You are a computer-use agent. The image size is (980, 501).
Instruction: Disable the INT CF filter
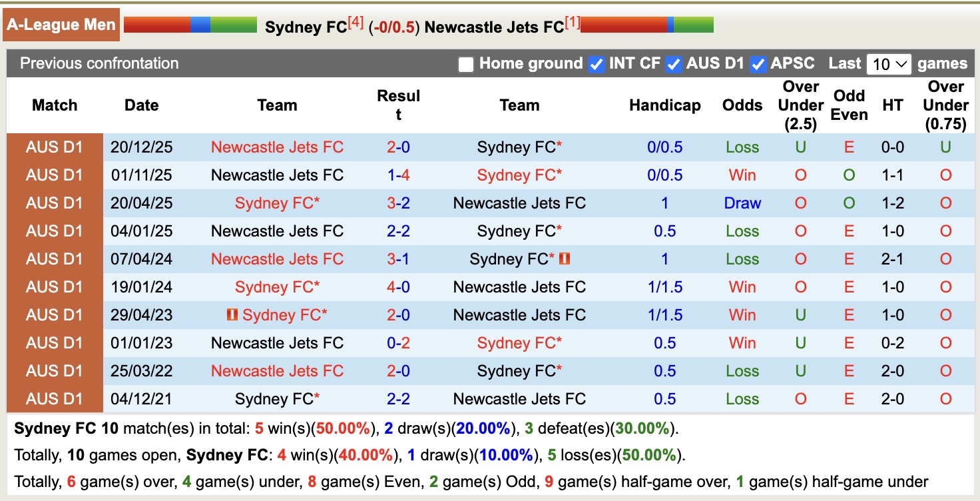596,64
